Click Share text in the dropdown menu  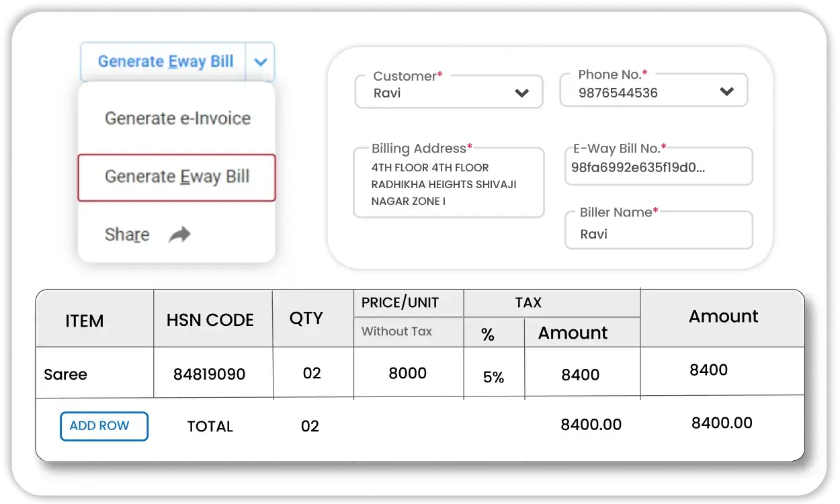coord(127,235)
